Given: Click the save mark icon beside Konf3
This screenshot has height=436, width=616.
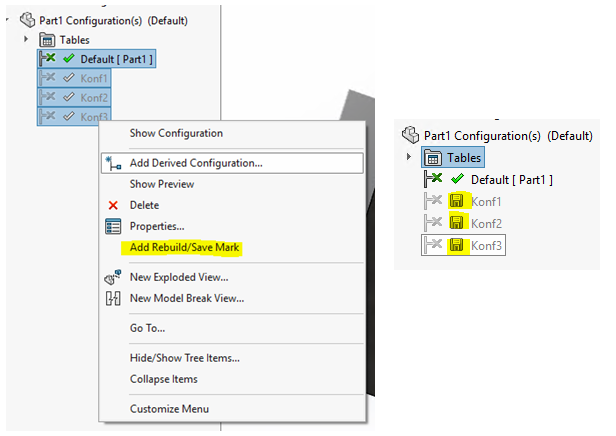Looking at the screenshot, I should point(457,245).
